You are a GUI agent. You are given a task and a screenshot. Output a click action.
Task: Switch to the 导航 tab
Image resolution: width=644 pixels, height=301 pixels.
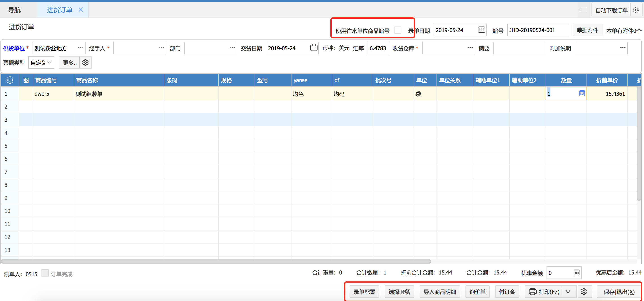pyautogui.click(x=14, y=10)
